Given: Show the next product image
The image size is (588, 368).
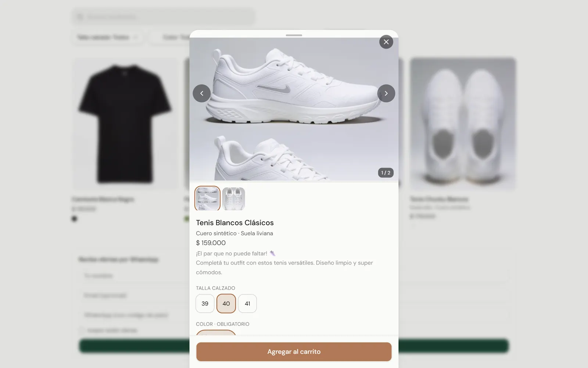Looking at the screenshot, I should coord(386,93).
